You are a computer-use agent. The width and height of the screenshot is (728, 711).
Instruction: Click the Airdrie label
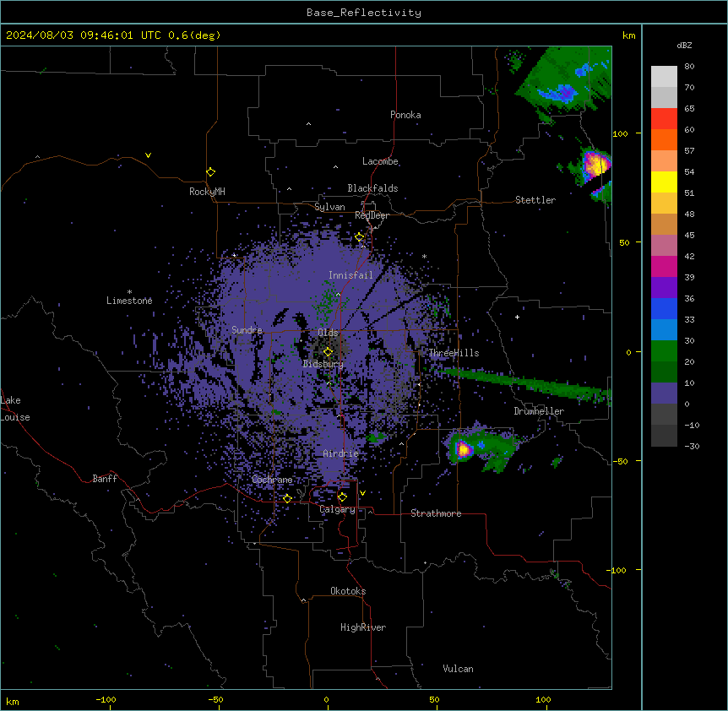point(340,453)
